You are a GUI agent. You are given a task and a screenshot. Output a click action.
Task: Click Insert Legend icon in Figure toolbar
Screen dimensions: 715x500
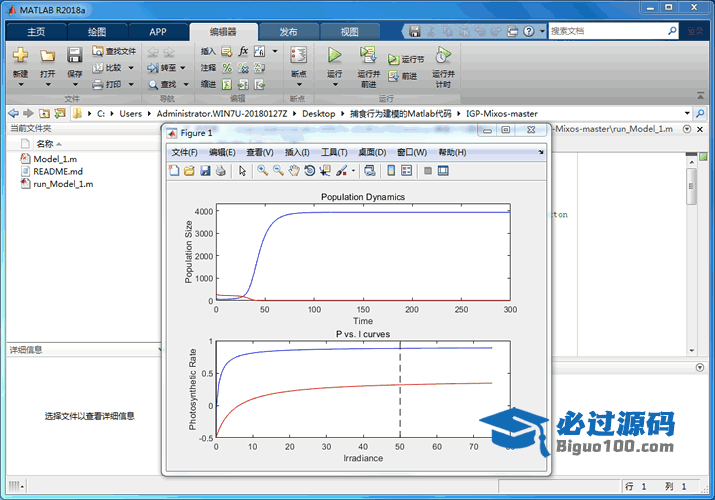pyautogui.click(x=406, y=170)
